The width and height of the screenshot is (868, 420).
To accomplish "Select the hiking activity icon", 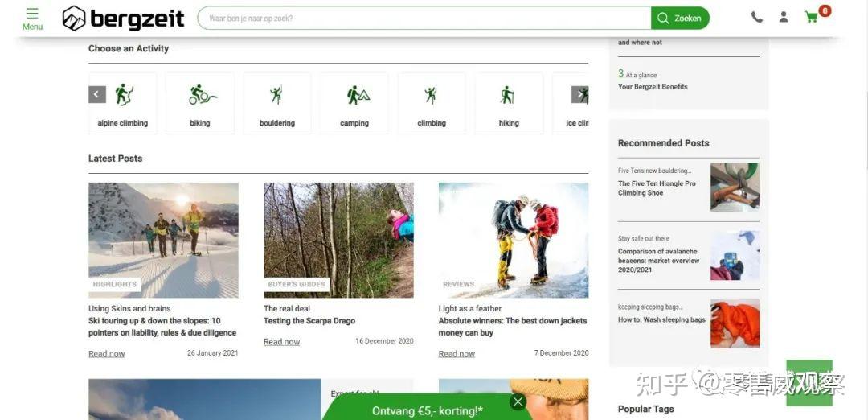I will (x=507, y=95).
